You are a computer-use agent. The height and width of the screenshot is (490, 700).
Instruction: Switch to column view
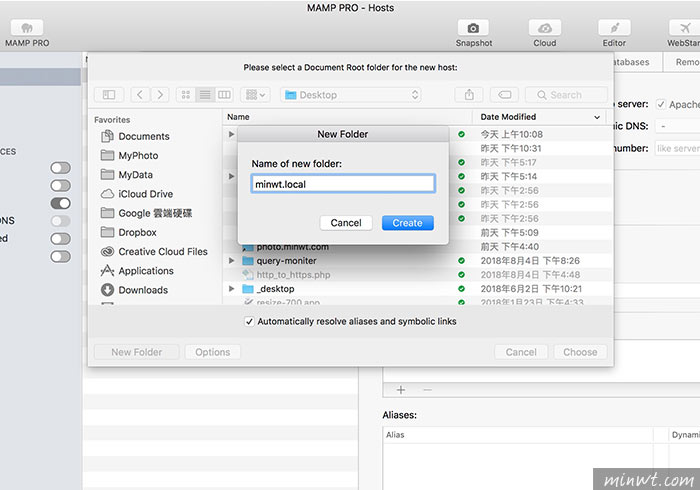[224, 95]
